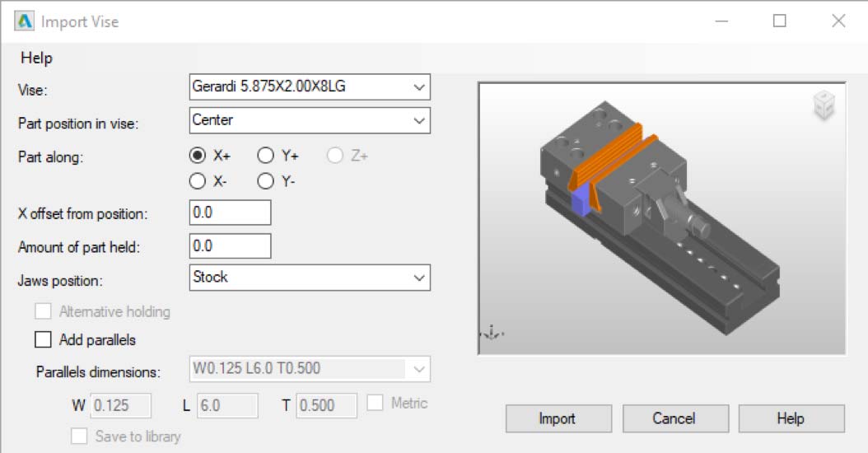Focus the Amount of part held field
The width and height of the screenshot is (868, 453).
pyautogui.click(x=230, y=245)
